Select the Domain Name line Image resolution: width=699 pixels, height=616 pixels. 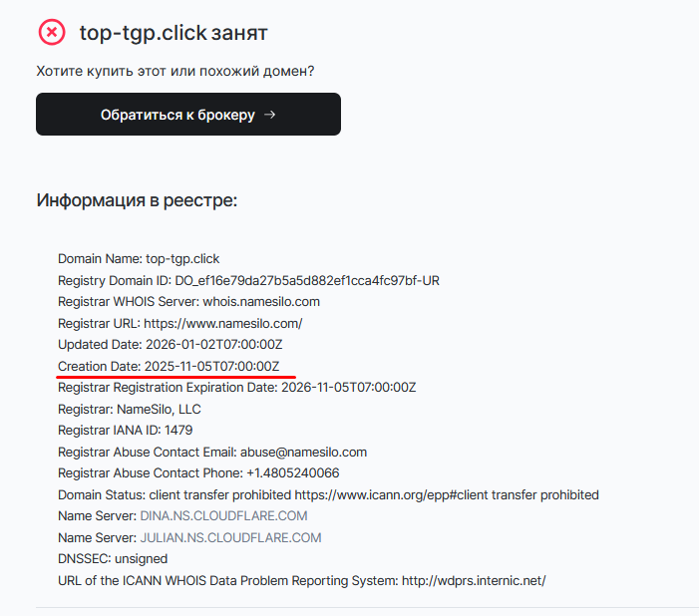coord(139,259)
